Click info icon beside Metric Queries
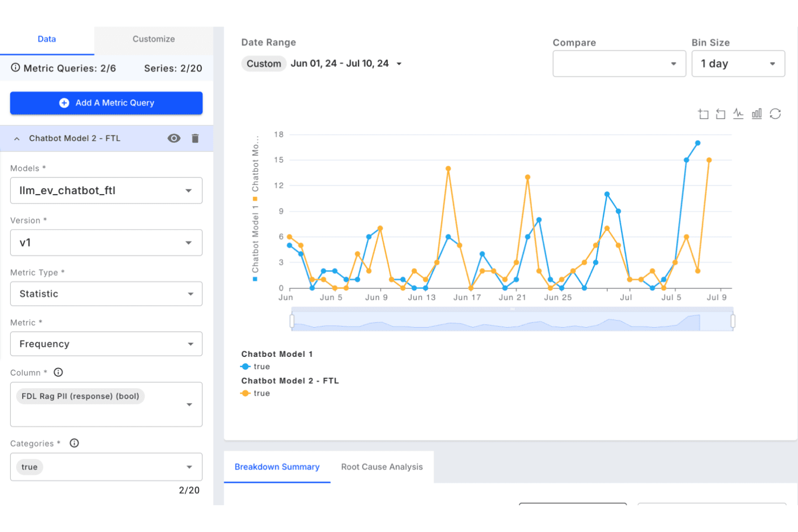The height and width of the screenshot is (532, 798). point(16,67)
